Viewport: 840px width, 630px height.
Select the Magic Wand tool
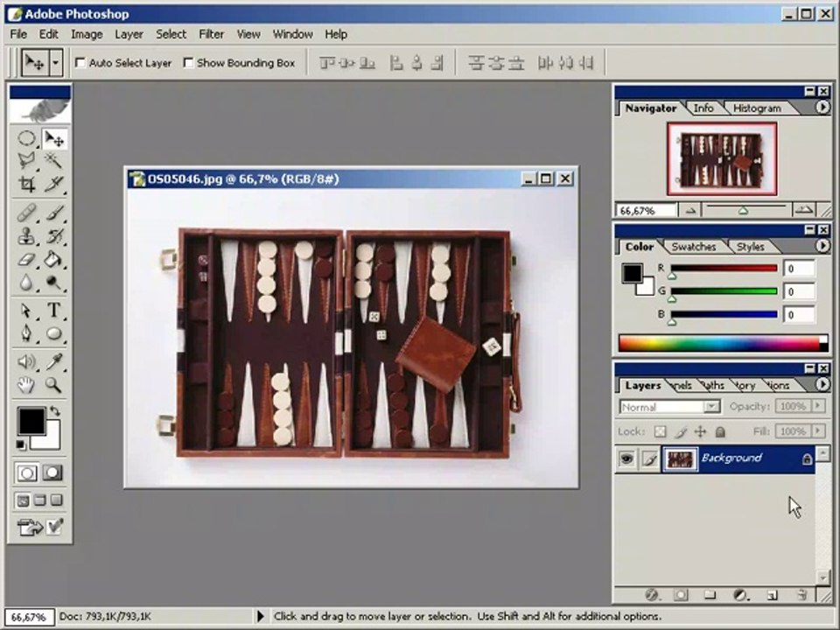point(54,161)
